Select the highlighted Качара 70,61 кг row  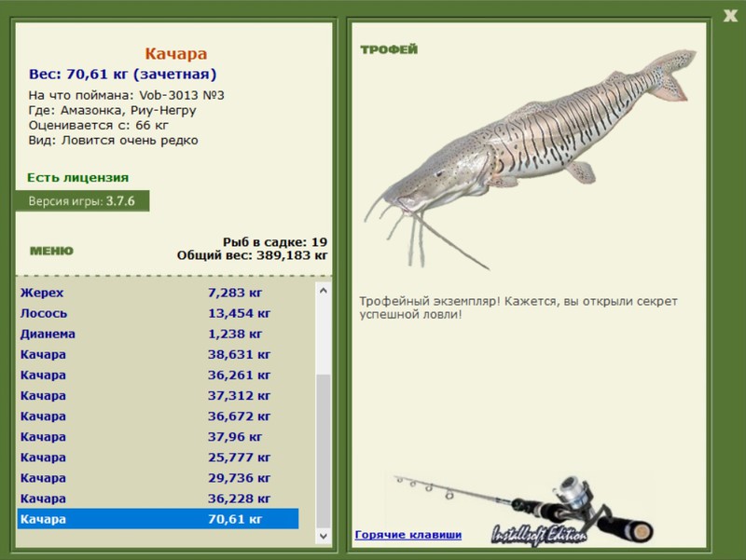click(158, 519)
